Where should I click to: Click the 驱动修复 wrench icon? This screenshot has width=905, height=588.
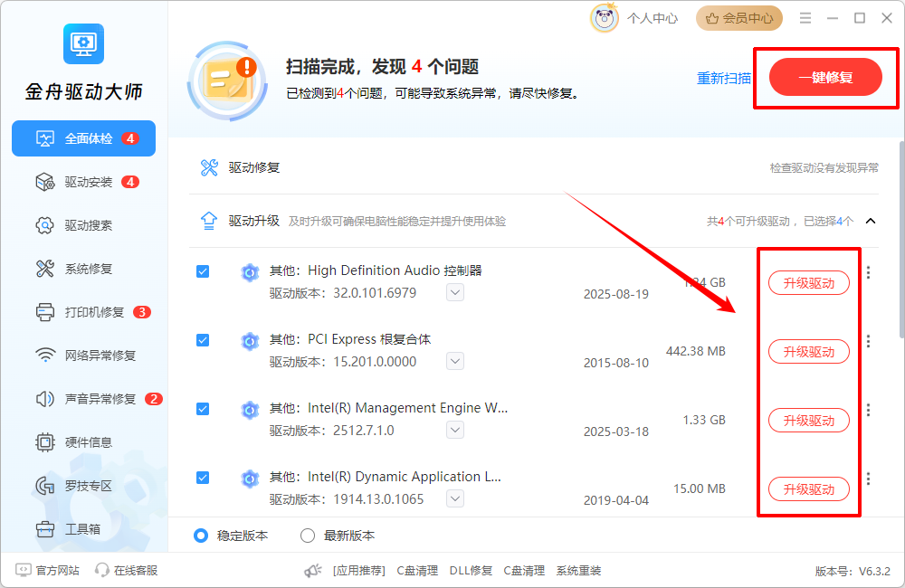[x=209, y=168]
